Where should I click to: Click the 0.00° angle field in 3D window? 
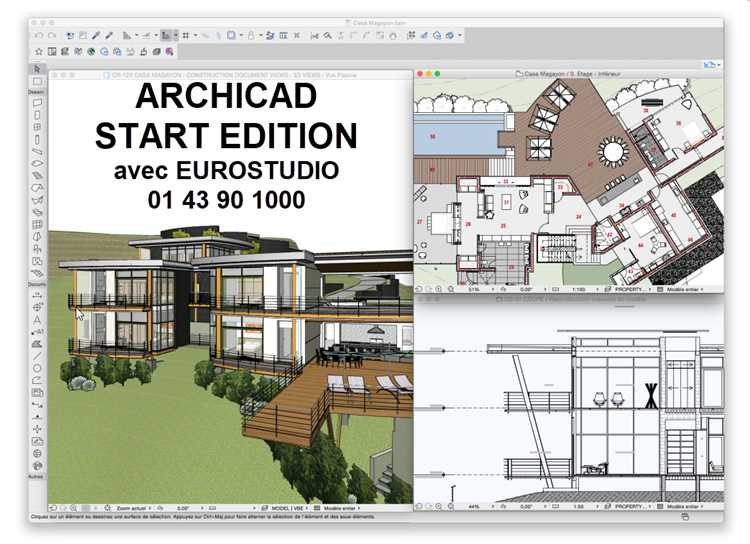tap(184, 508)
